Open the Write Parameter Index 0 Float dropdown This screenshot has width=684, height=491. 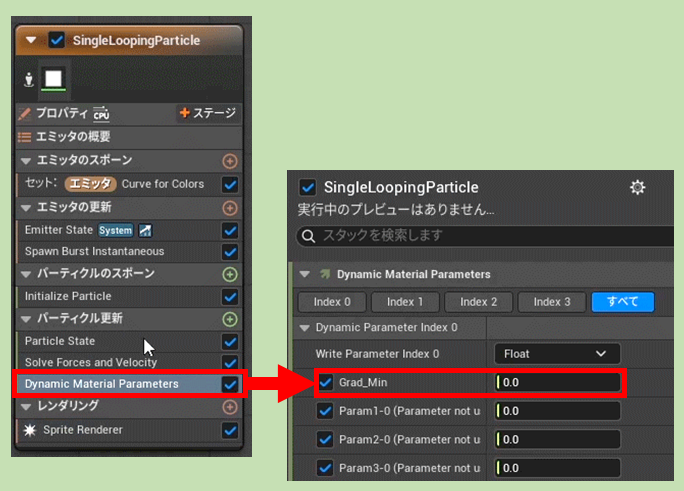coord(557,353)
